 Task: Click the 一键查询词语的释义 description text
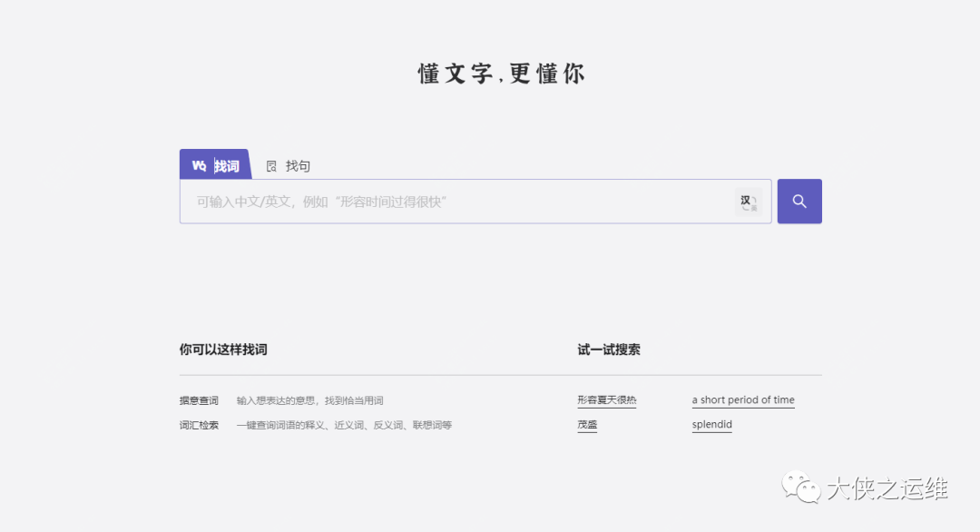coord(280,425)
